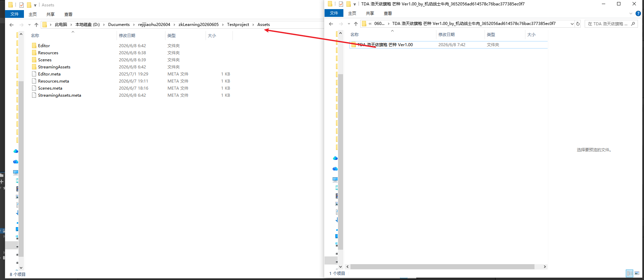Screen dimensions: 644x280
Task: Open quick access toolbar dropdown in TDA window
Action: (355, 4)
